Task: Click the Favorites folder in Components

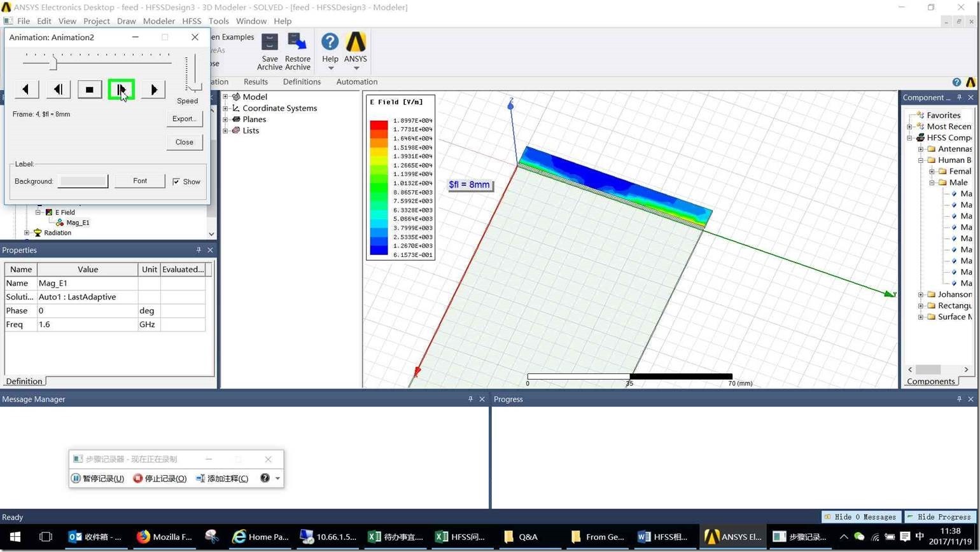Action: click(x=938, y=115)
